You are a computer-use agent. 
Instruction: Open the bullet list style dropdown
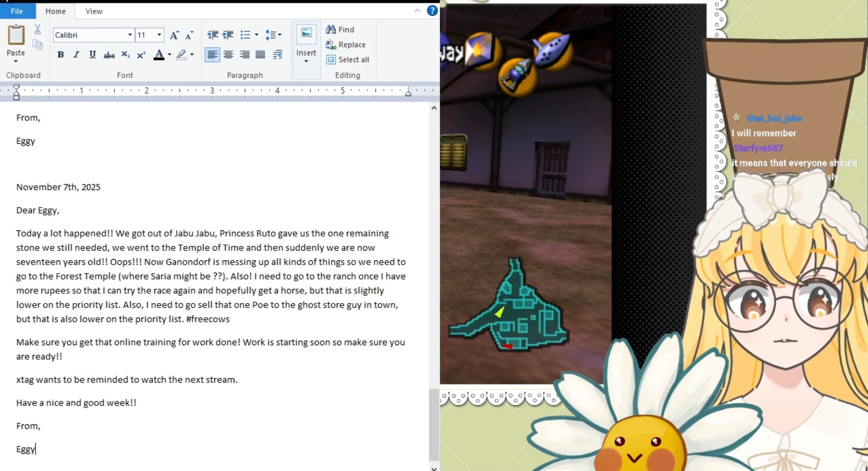(256, 35)
